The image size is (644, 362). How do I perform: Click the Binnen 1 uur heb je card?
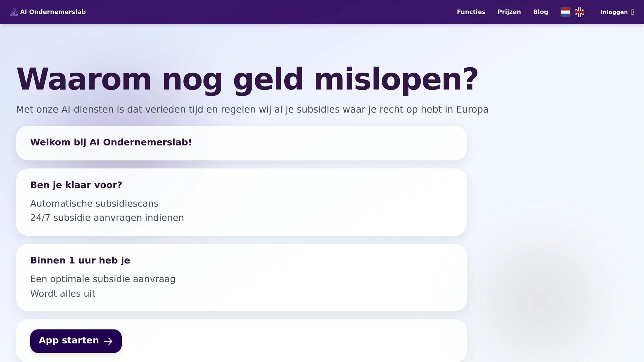tap(241, 277)
